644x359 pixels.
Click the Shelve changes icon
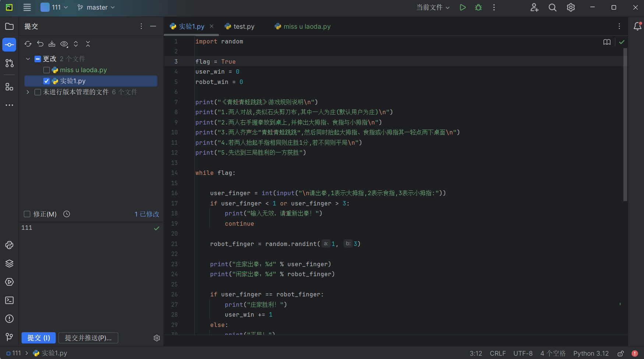click(52, 44)
